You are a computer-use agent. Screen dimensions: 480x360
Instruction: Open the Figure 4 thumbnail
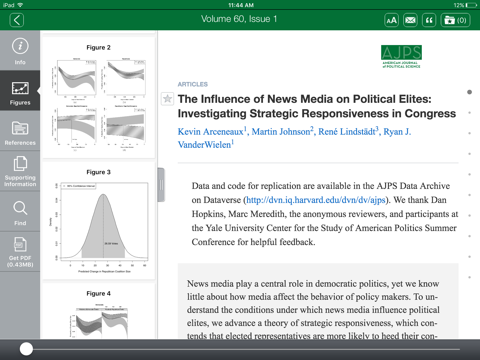tap(99, 312)
